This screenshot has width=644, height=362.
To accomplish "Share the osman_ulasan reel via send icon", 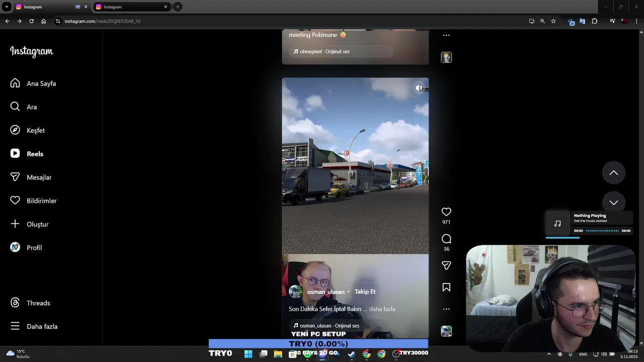I will 446,265.
